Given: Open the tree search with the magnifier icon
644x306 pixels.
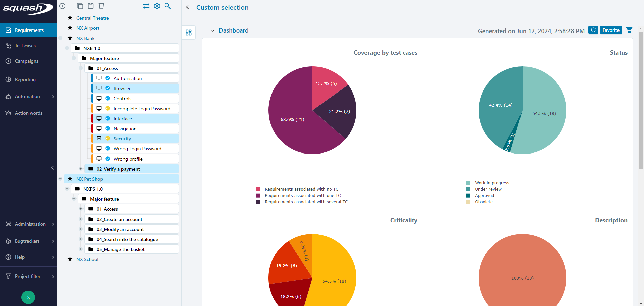Looking at the screenshot, I should (x=168, y=6).
